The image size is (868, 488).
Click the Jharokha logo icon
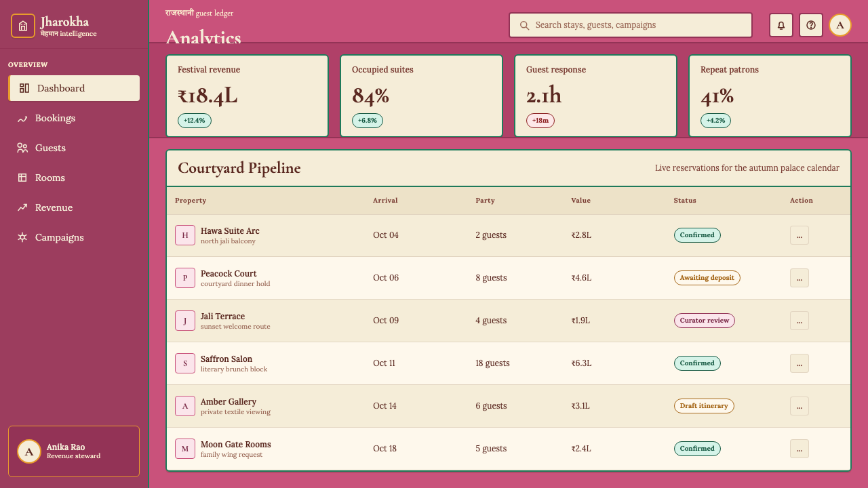click(x=23, y=26)
